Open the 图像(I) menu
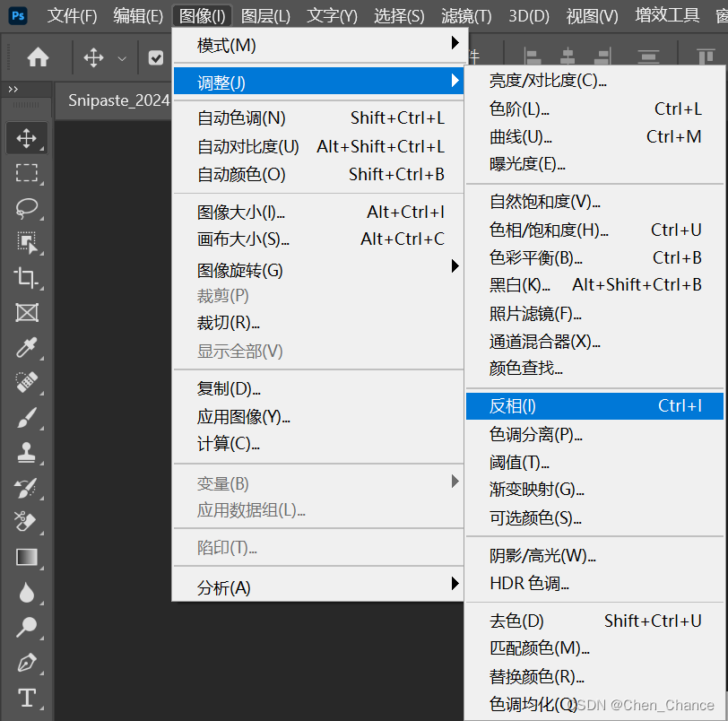Image resolution: width=728 pixels, height=721 pixels. point(202,16)
